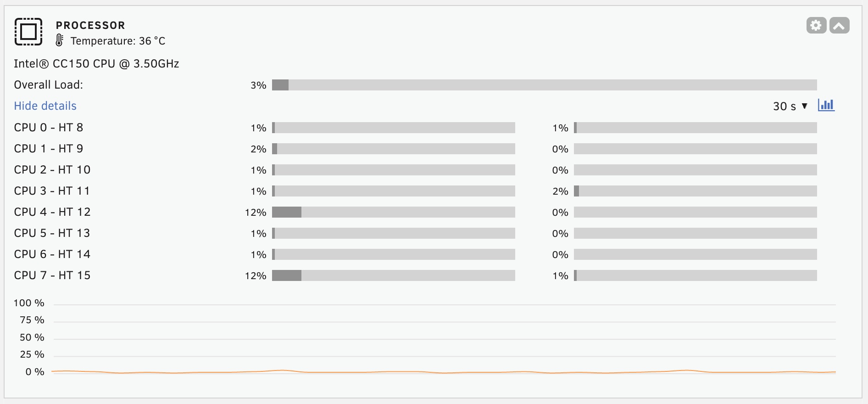Toggle the CPU bar chart view icon
Image resolution: width=868 pixels, height=404 pixels.
[826, 105]
